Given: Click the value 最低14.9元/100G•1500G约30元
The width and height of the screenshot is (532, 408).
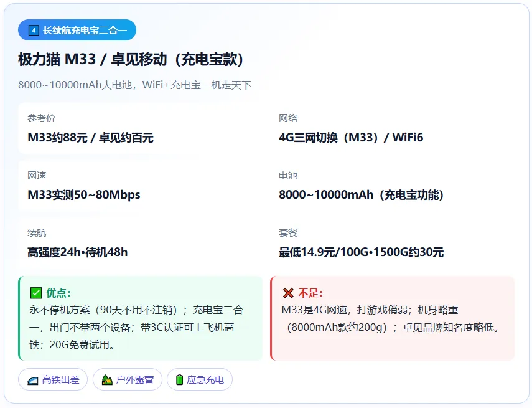Looking at the screenshot, I should click(362, 252).
